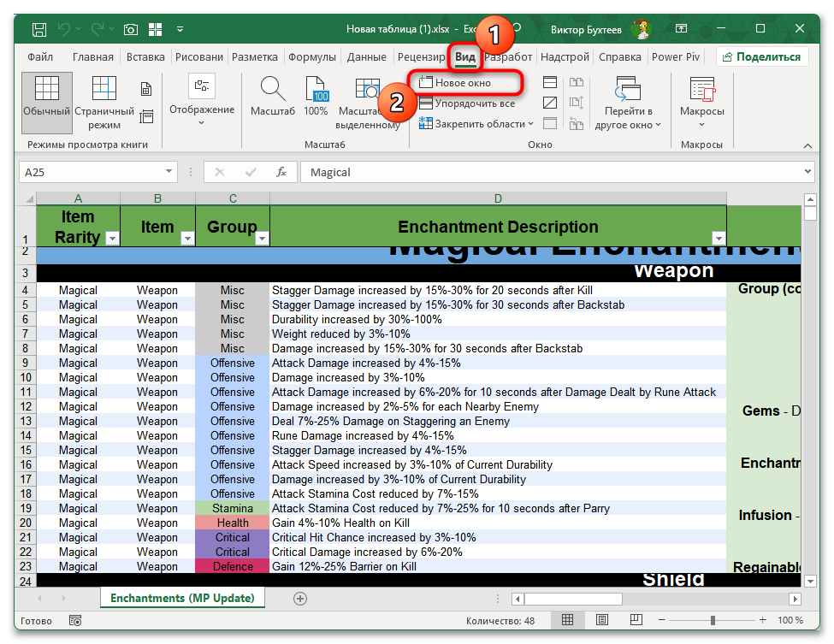Viewport: 834px width, 644px height.
Task: Save the workbook with the floppy icon
Action: (x=38, y=29)
